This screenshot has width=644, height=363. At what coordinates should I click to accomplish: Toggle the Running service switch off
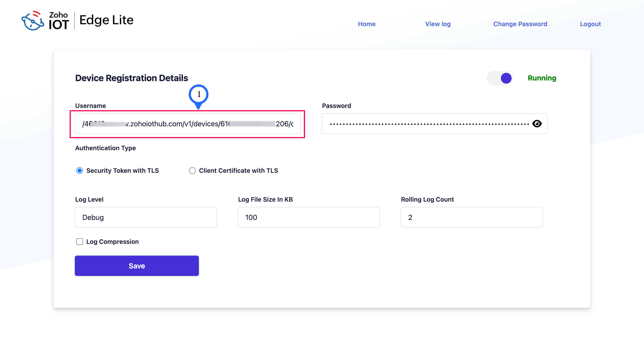500,78
